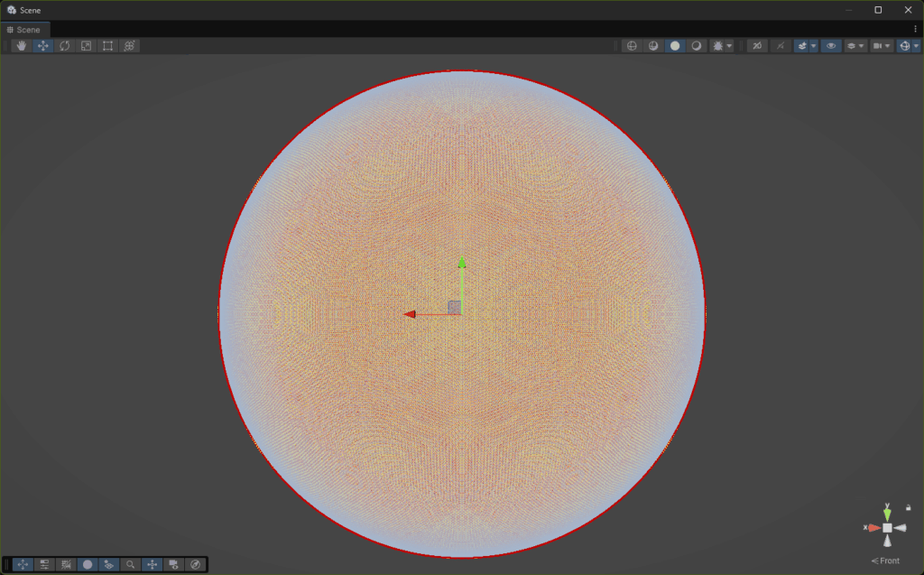Viewport: 924px width, 575px height.
Task: Toggle scene visibility eye icon
Action: pos(830,46)
